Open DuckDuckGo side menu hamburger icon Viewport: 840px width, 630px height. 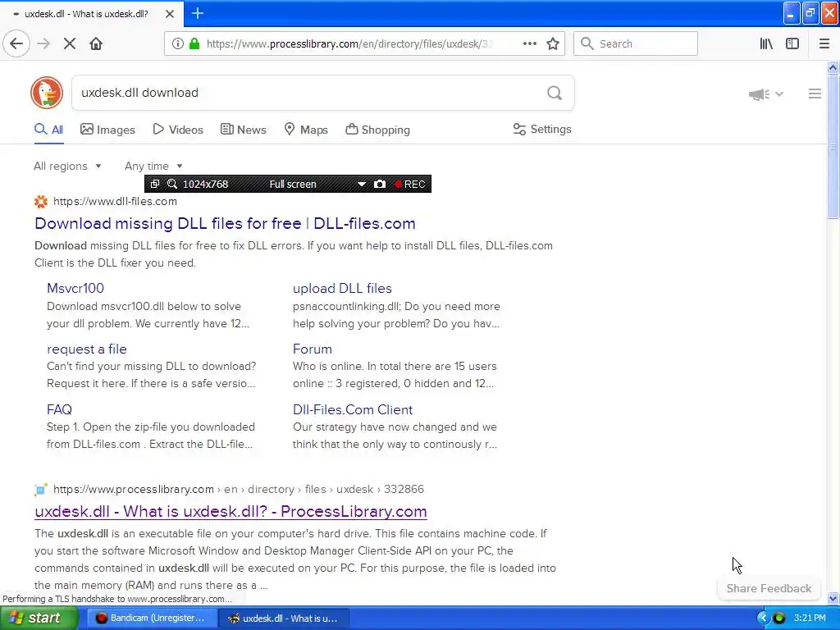[815, 94]
